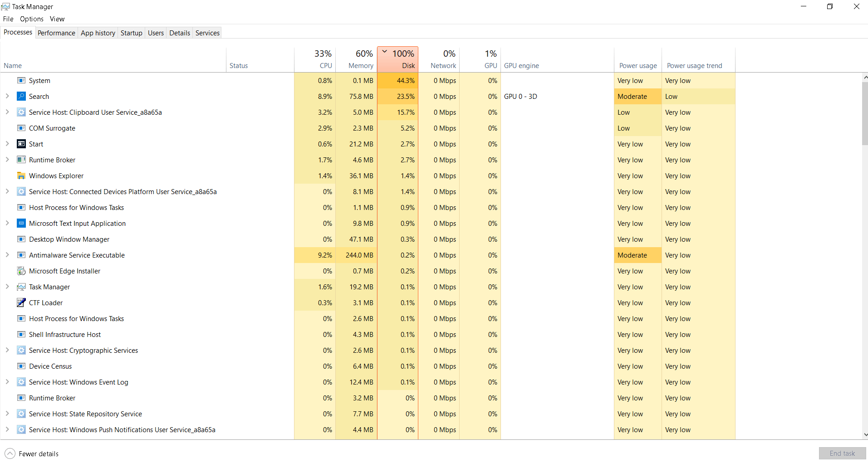The height and width of the screenshot is (463, 868).
Task: Open the Options menu
Action: click(32, 19)
